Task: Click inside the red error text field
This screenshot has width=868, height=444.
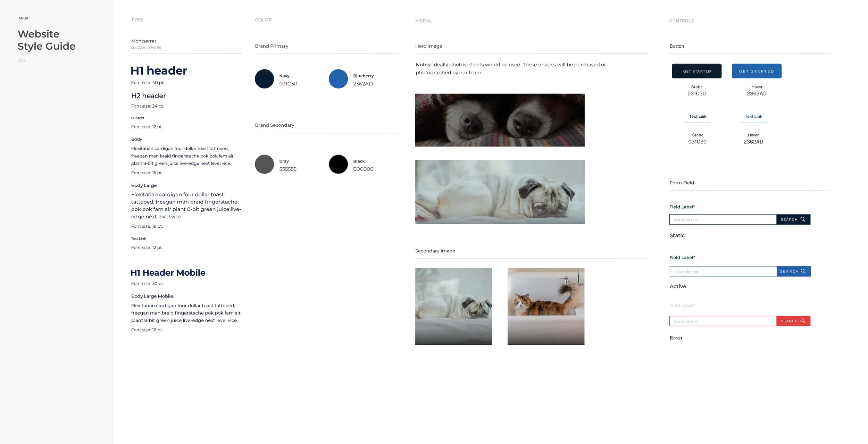Action: coord(722,321)
